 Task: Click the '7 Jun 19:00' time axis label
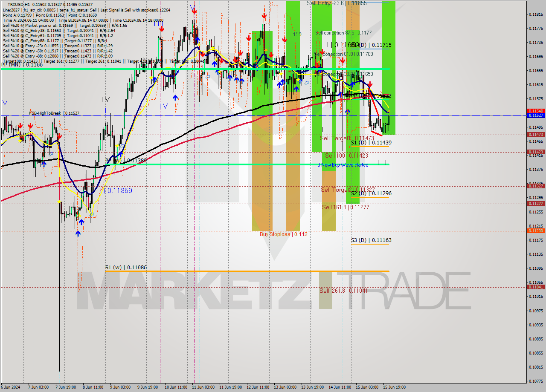[67, 387]
